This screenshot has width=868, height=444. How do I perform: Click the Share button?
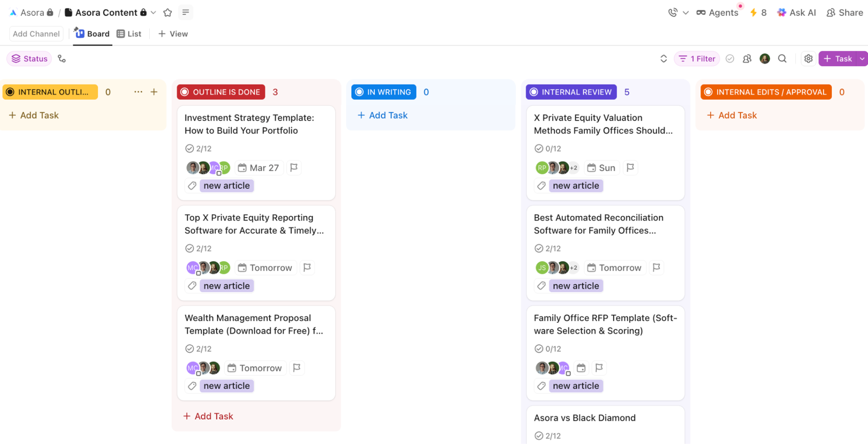click(845, 12)
